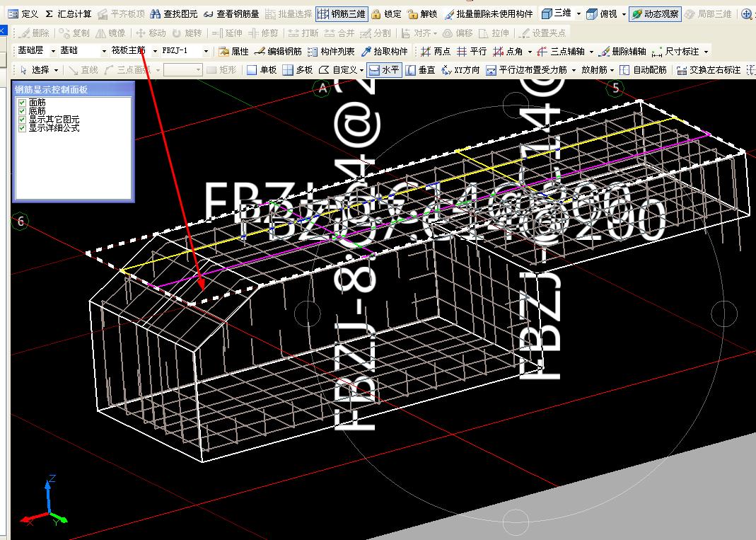Viewport: 756px width, 540px height.
Task: Click 删除辅轴 delete auxiliary axis
Action: [x=622, y=51]
